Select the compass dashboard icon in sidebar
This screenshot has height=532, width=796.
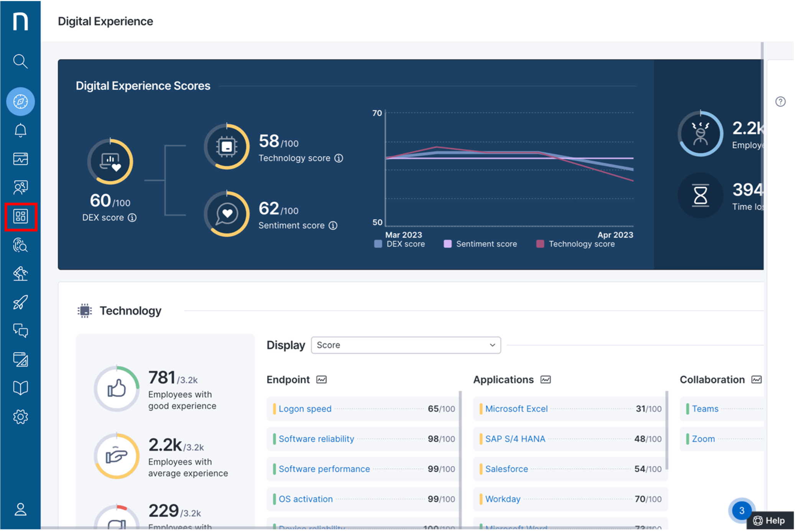tap(20, 102)
